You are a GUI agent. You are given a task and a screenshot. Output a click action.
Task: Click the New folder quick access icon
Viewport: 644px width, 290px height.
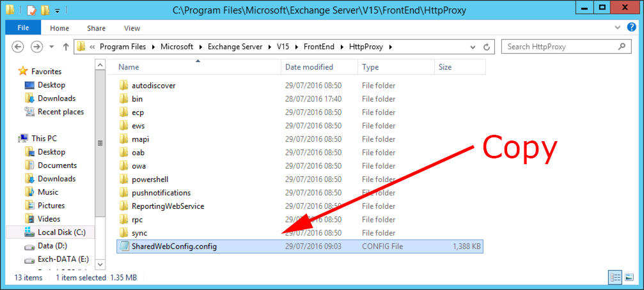pyautogui.click(x=45, y=10)
